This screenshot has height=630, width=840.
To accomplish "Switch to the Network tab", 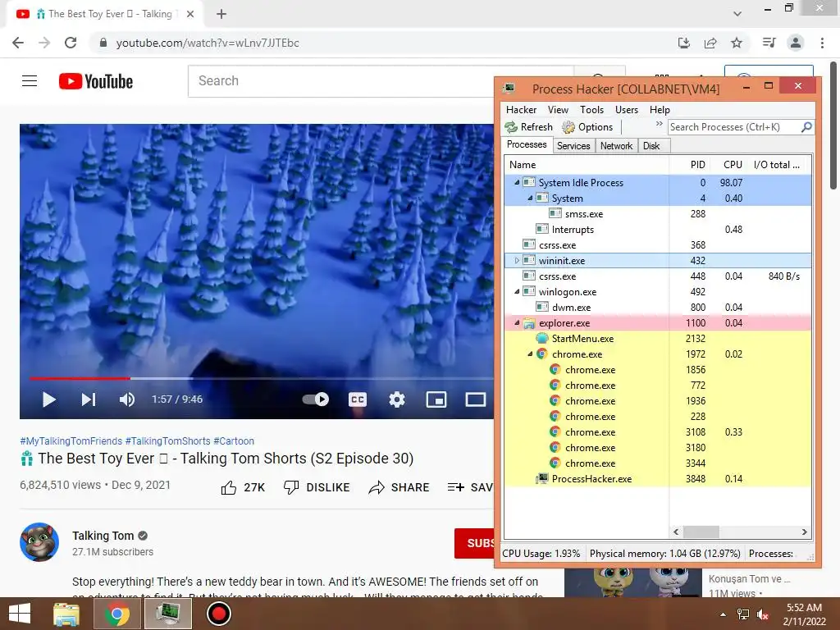I will pyautogui.click(x=616, y=146).
